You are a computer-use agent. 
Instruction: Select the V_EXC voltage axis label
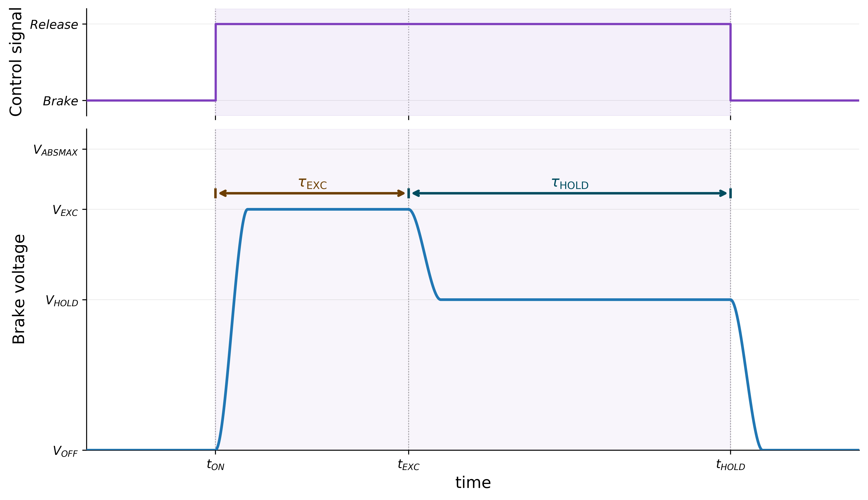[x=65, y=210]
